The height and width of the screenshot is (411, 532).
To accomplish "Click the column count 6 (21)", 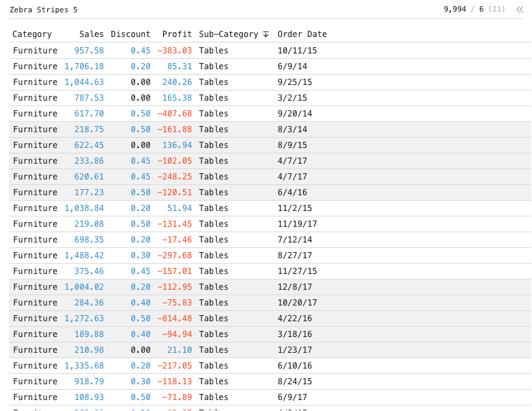I will [492, 9].
